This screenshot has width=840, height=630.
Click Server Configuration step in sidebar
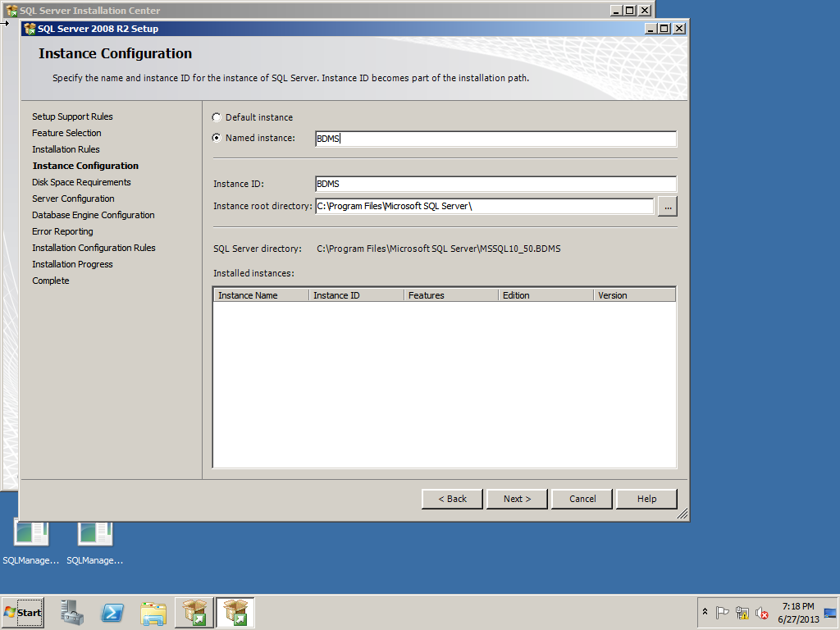pos(73,199)
